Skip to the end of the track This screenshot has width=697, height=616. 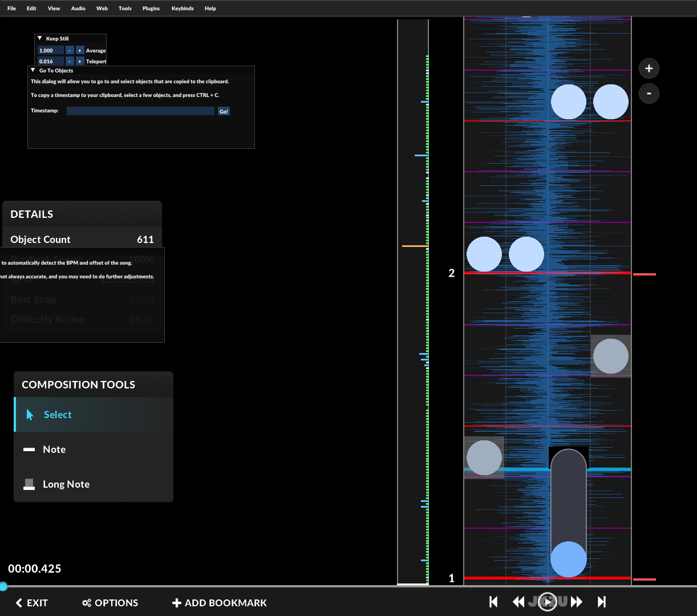601,602
